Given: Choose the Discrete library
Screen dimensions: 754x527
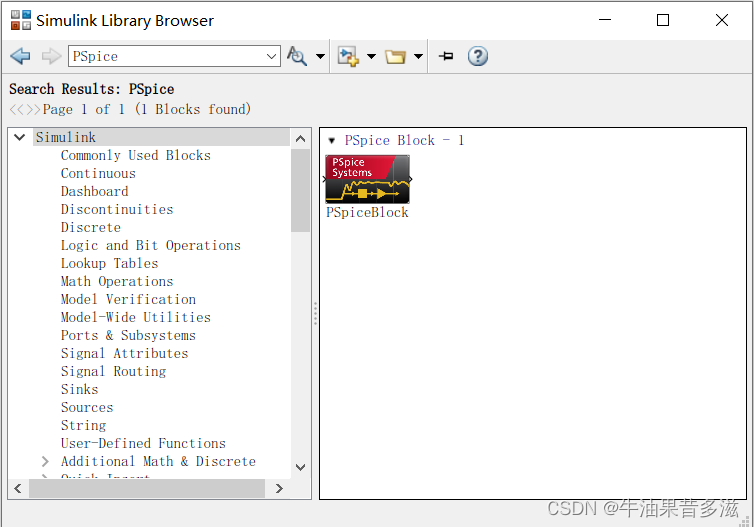Looking at the screenshot, I should coord(90,227).
